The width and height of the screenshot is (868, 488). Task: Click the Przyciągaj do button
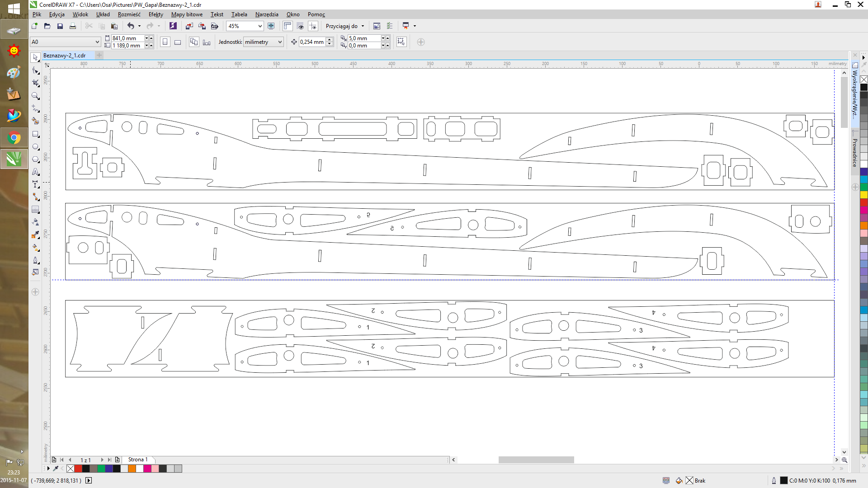[x=344, y=26]
